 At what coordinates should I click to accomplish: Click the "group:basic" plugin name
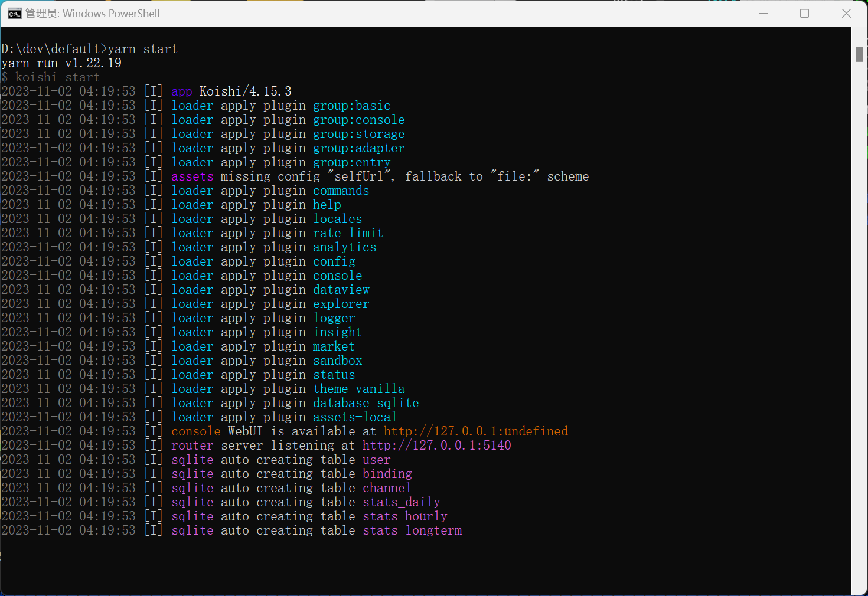click(x=352, y=106)
